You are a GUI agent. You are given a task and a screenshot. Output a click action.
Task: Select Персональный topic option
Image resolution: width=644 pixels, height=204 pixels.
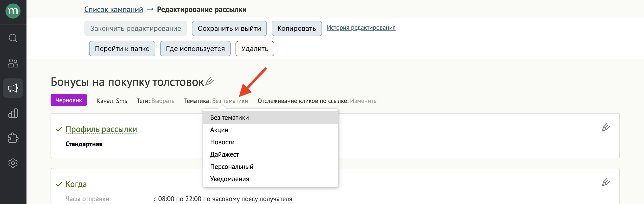pyautogui.click(x=270, y=166)
